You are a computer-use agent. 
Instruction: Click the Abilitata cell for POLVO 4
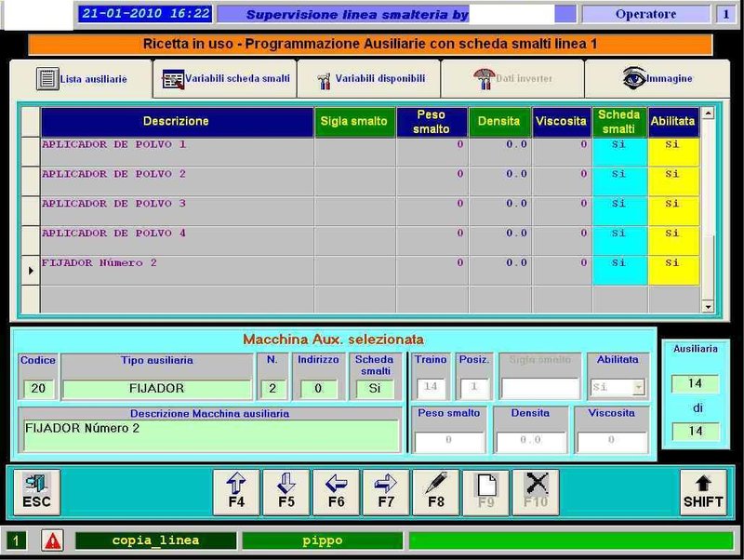[x=673, y=241]
